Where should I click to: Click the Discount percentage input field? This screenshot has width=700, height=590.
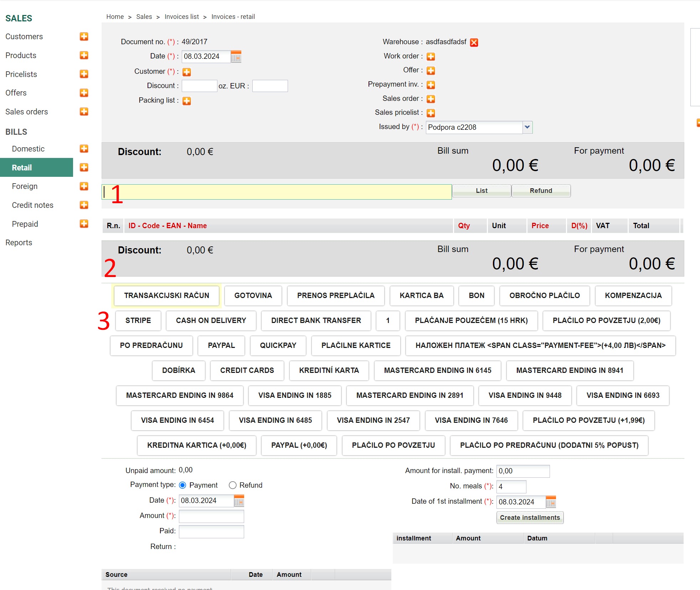[x=200, y=86]
